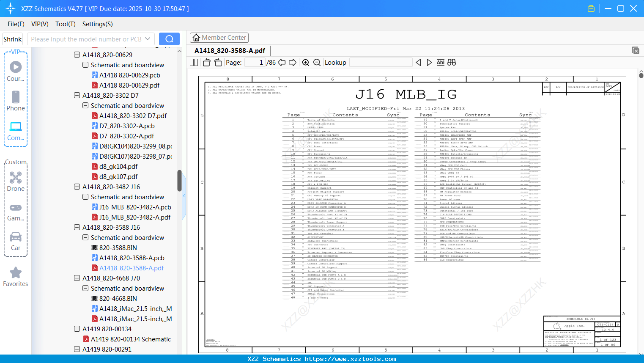
Task: Open the model number dropdown arrow
Action: pyautogui.click(x=148, y=39)
